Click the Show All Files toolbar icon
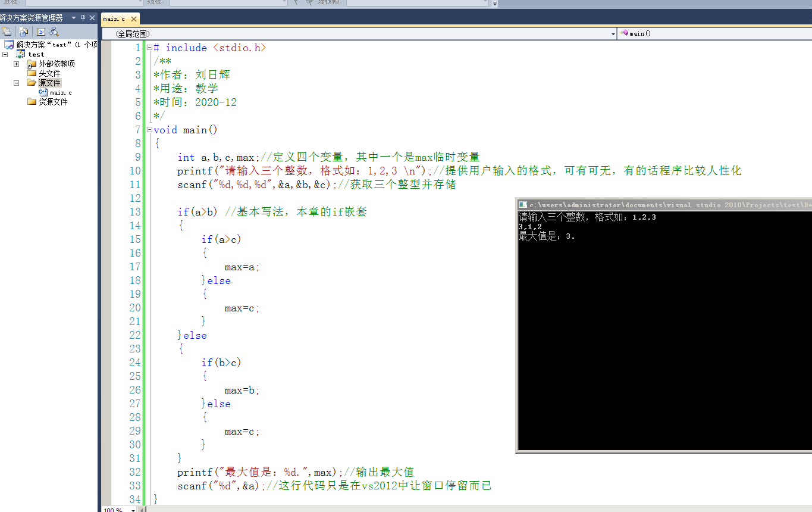812x512 pixels. [23, 32]
